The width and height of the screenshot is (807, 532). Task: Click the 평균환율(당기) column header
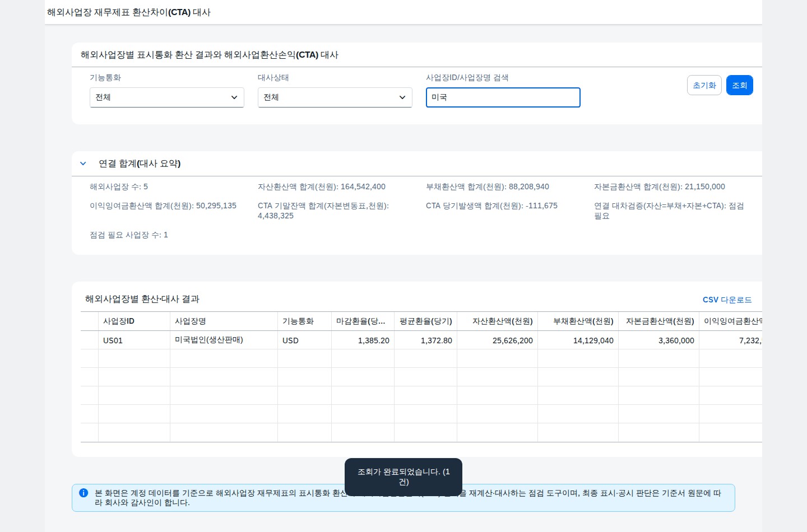[x=425, y=321]
